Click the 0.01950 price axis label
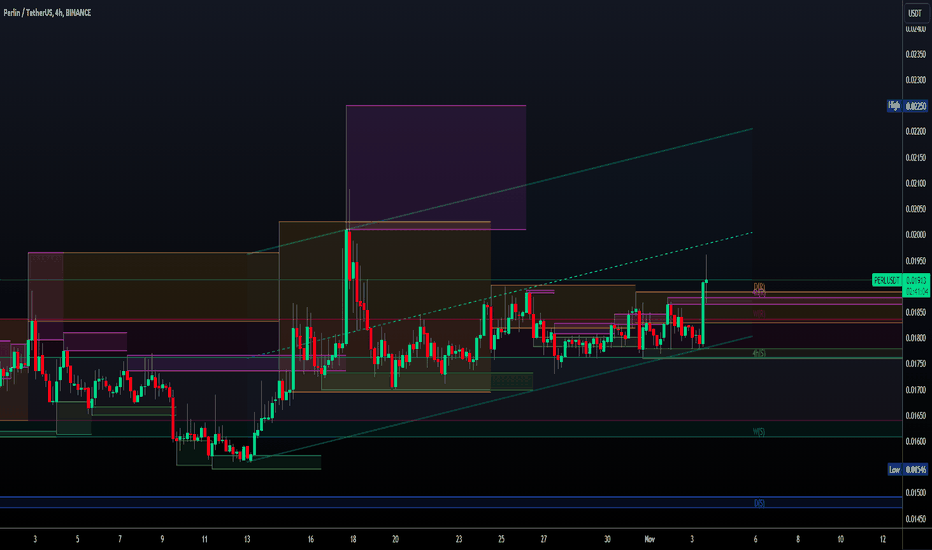 (x=915, y=261)
